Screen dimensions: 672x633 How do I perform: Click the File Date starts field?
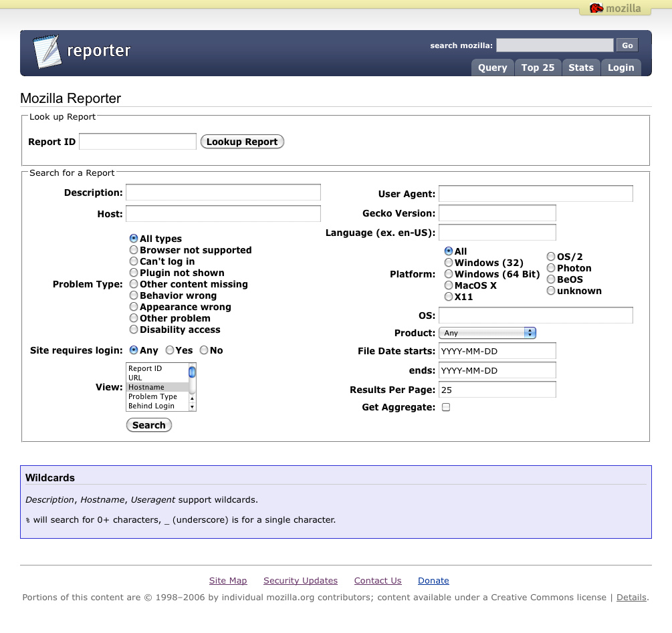(497, 351)
